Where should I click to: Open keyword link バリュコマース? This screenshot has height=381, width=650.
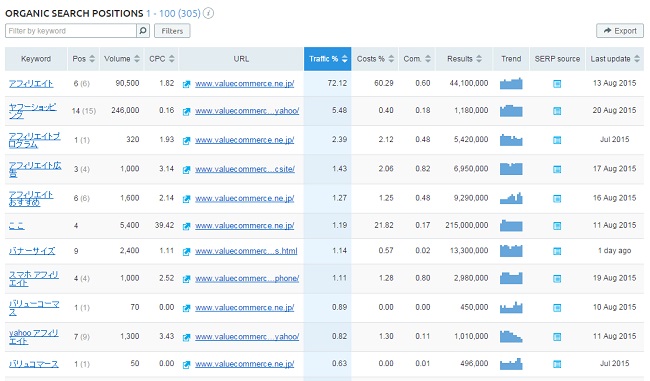[x=34, y=364]
